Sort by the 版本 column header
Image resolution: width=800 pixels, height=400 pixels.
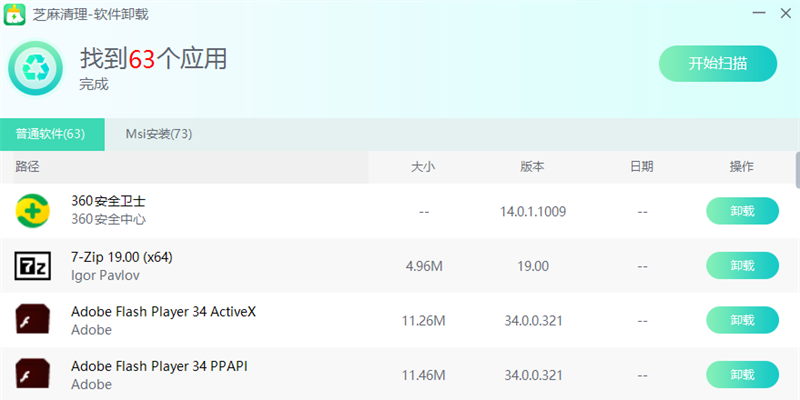click(x=532, y=167)
